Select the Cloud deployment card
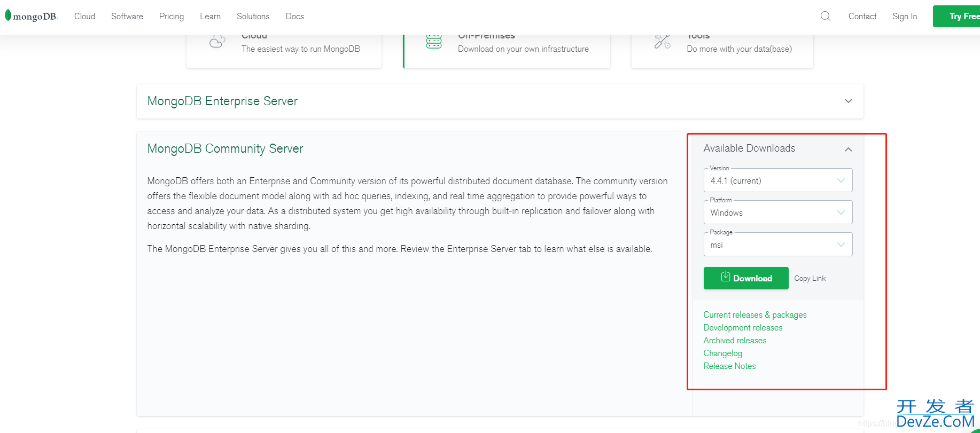The width and height of the screenshot is (980, 433). (x=284, y=51)
